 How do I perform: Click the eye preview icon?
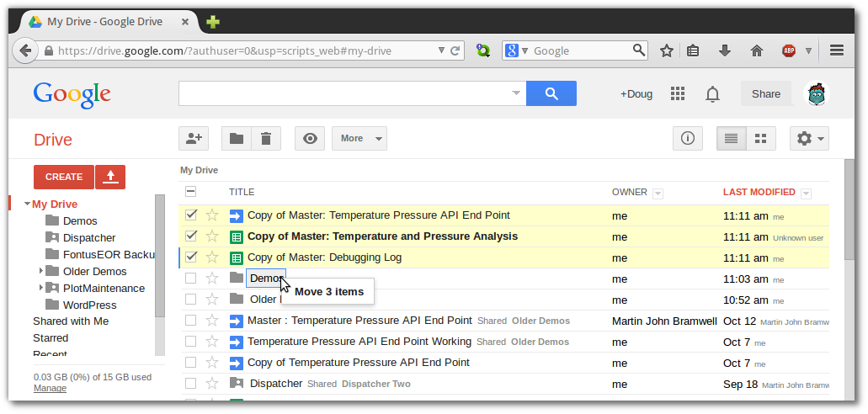click(x=310, y=138)
